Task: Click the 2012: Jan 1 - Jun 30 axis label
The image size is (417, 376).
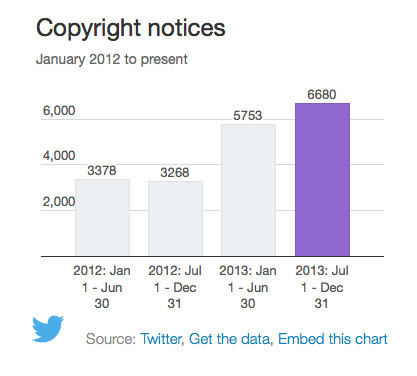Action: coord(102,287)
